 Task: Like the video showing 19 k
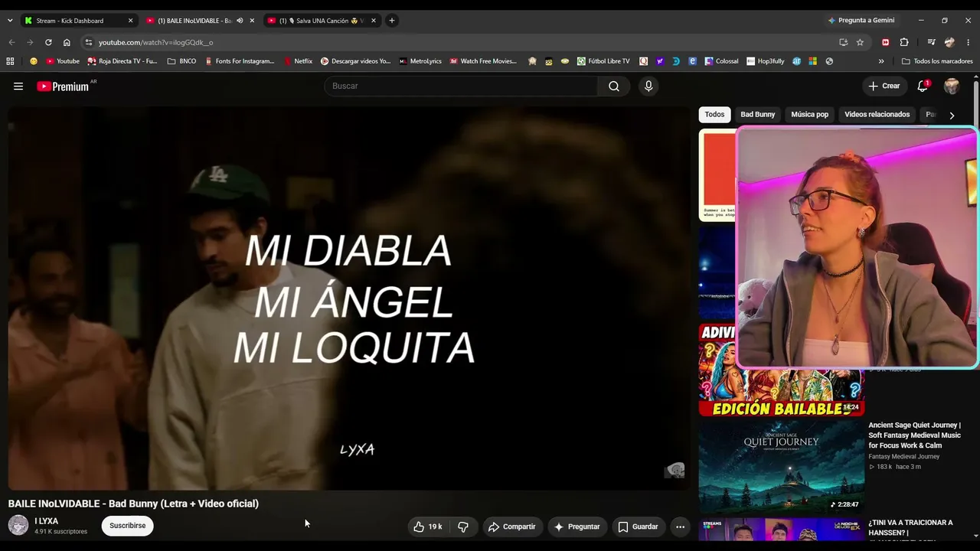pos(427,527)
